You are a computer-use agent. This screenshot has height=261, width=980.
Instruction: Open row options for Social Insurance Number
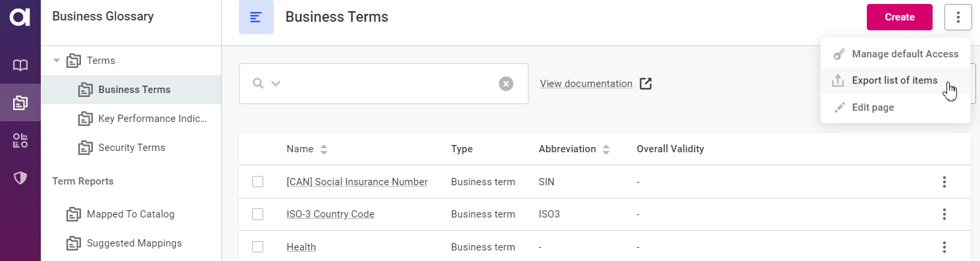[x=944, y=182]
